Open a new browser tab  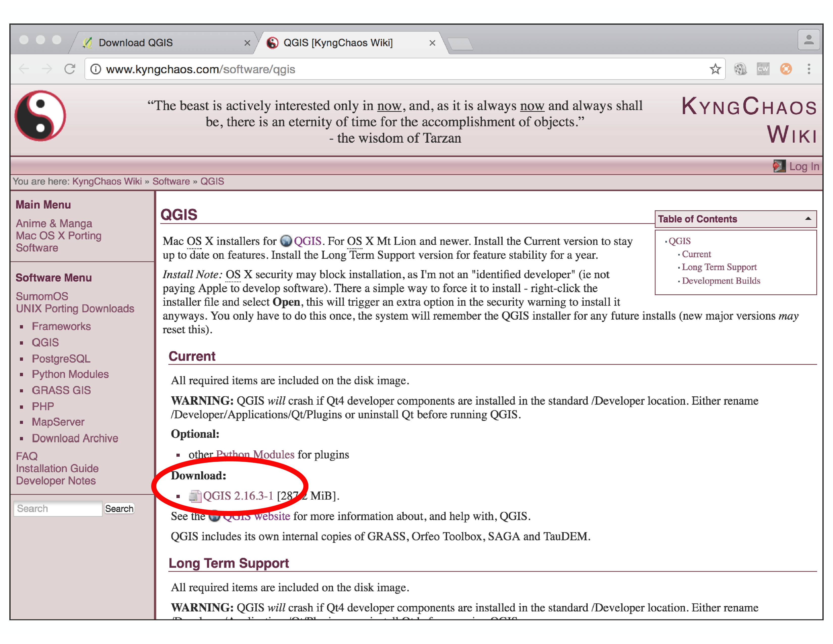(460, 44)
